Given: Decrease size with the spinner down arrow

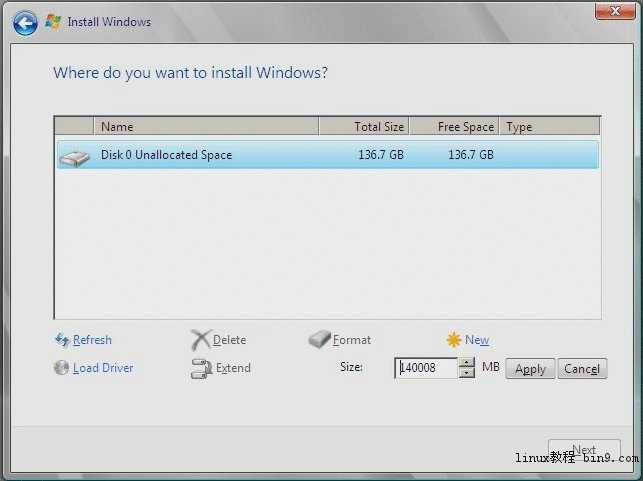Looking at the screenshot, I should click(467, 373).
